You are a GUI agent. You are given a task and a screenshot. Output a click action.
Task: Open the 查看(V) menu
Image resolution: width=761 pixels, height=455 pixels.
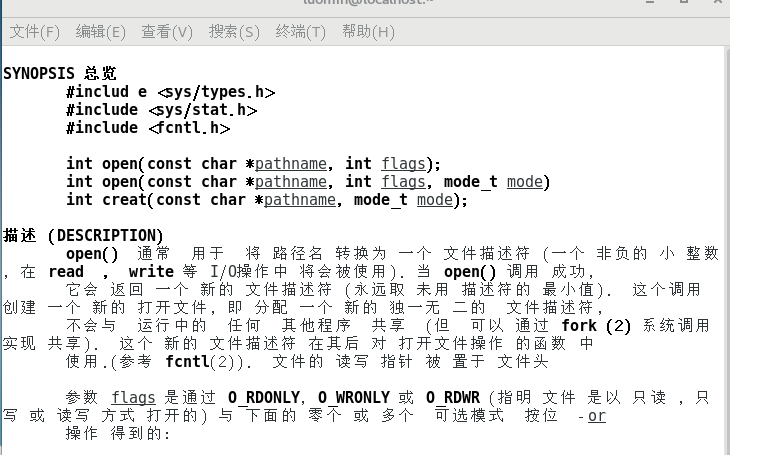pyautogui.click(x=167, y=32)
